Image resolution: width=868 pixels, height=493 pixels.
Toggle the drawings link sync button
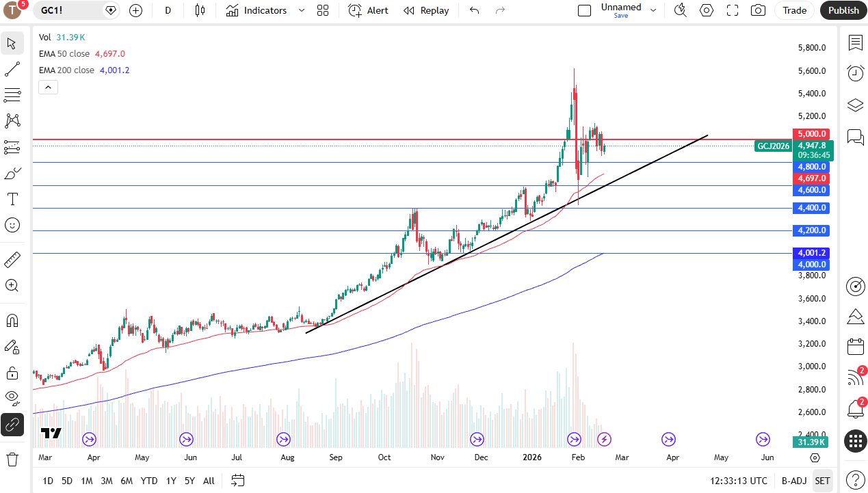tap(12, 425)
